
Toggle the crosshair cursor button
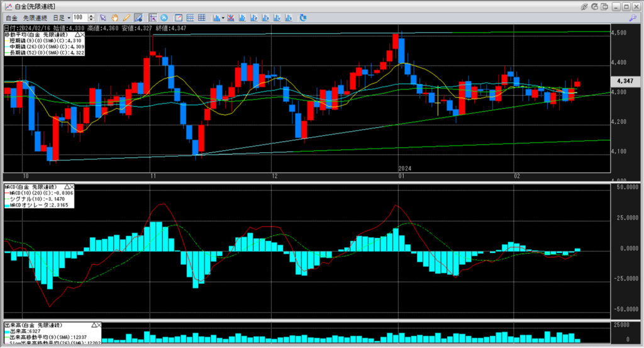pos(153,18)
